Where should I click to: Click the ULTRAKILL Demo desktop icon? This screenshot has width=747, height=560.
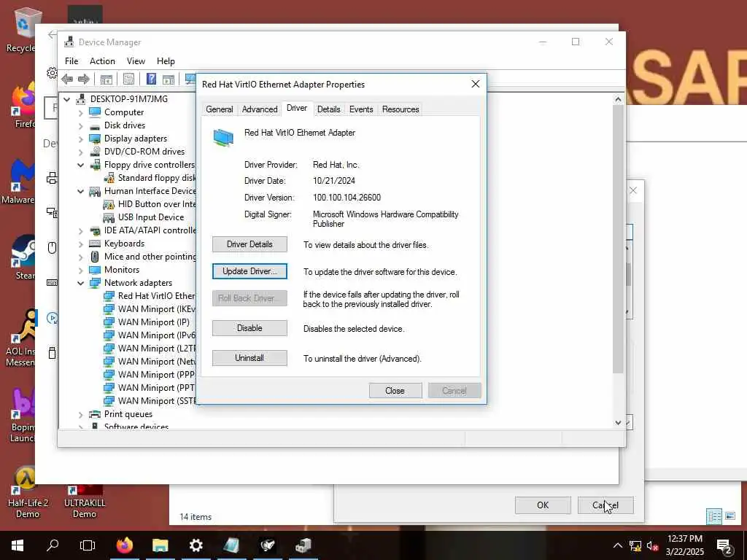click(x=85, y=502)
